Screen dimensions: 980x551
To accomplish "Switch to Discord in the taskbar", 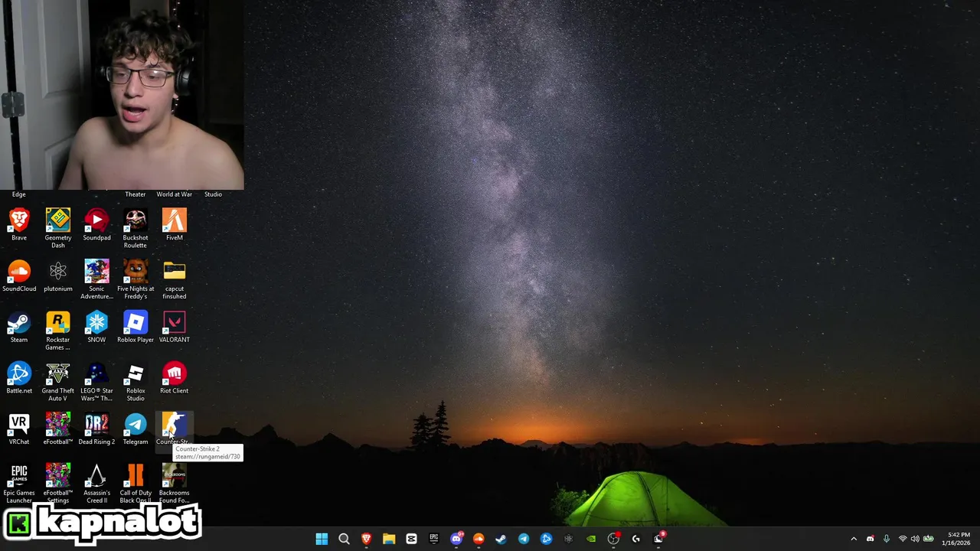I will pos(456,539).
